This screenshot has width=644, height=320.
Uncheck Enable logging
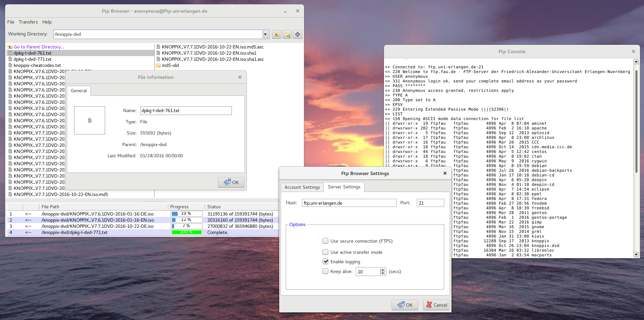325,261
